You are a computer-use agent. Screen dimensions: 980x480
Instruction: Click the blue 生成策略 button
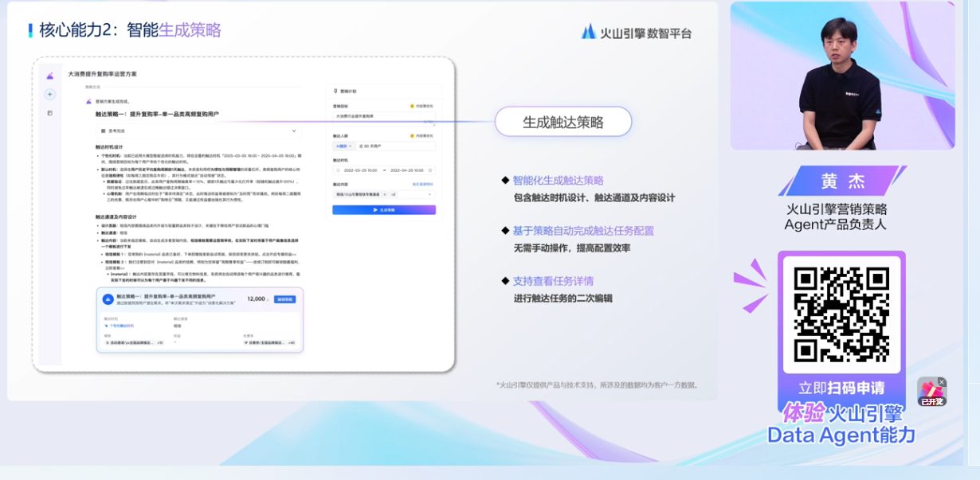click(384, 209)
